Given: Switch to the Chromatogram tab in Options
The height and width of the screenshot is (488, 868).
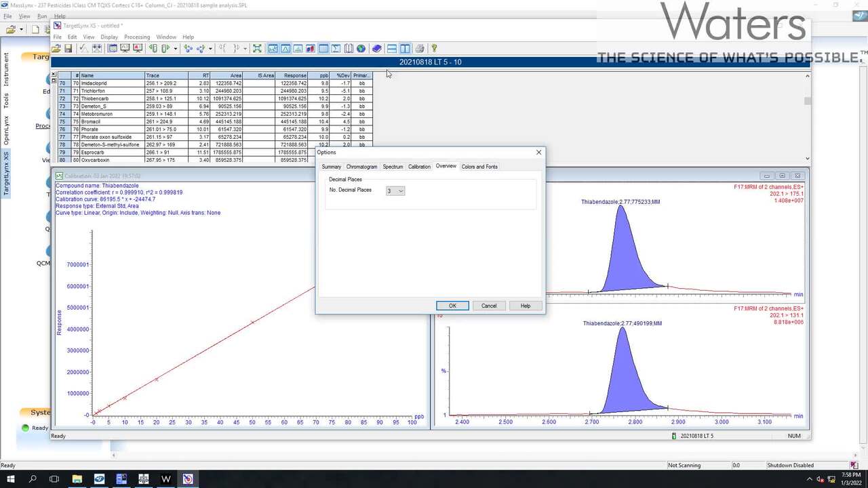Looking at the screenshot, I should coord(361,167).
